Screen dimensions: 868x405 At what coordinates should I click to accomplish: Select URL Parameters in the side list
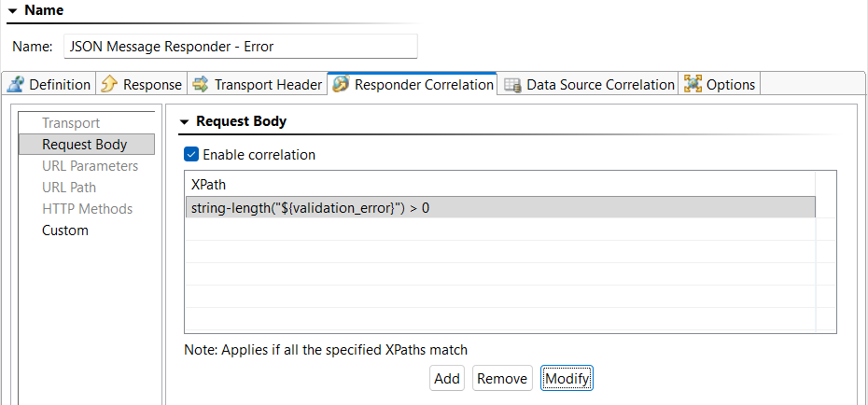pyautogui.click(x=91, y=166)
